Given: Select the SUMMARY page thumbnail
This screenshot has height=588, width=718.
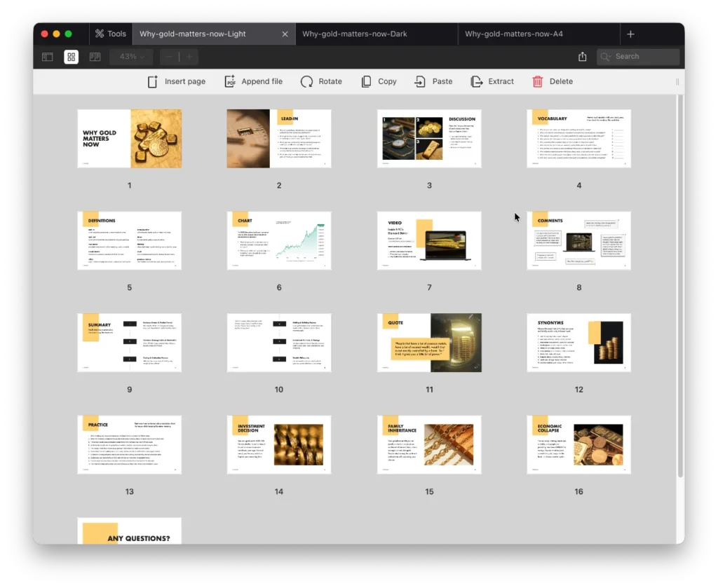Looking at the screenshot, I should (x=129, y=342).
